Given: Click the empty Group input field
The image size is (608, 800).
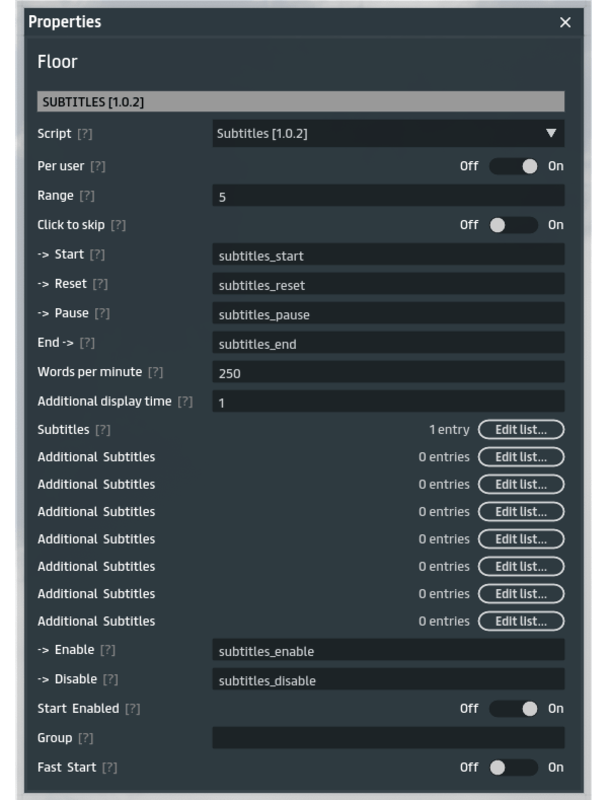Looking at the screenshot, I should tap(388, 738).
